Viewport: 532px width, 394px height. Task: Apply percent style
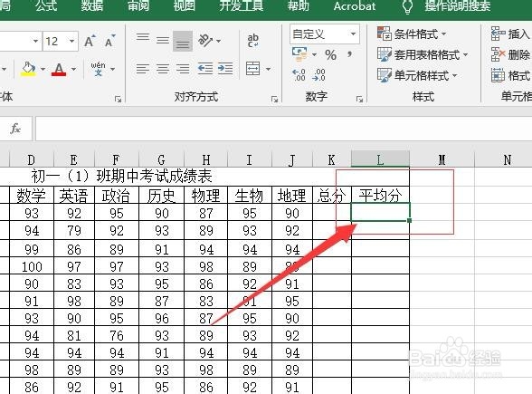[331, 54]
